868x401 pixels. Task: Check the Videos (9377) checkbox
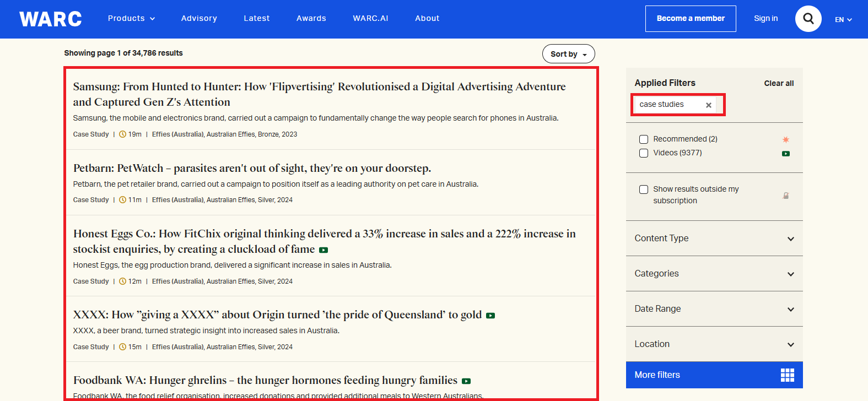(x=644, y=153)
